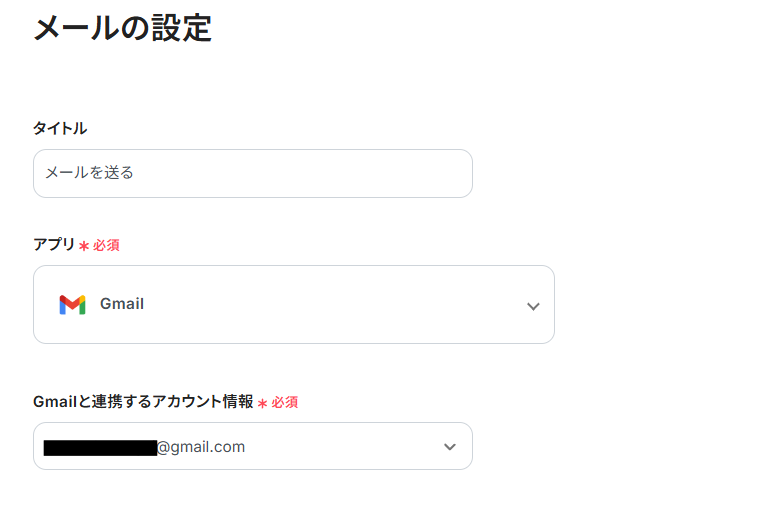Click the word 設定 in the page heading
757x508 pixels.
[181, 27]
